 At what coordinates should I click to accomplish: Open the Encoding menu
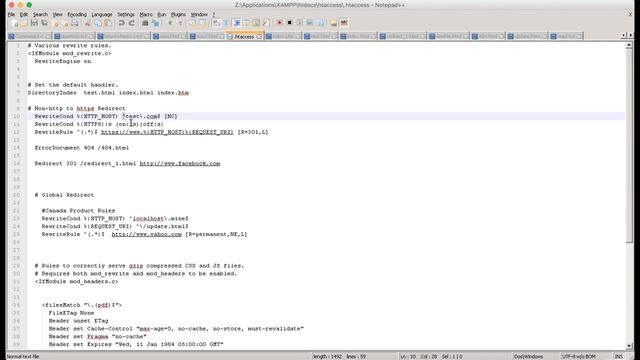(77, 14)
